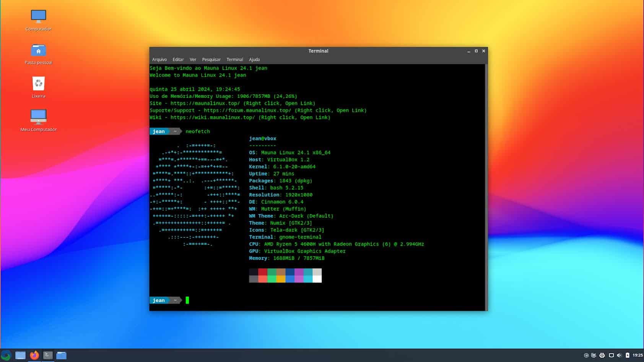Click the 'neofetch' command text
This screenshot has height=362, width=644.
pos(198,131)
